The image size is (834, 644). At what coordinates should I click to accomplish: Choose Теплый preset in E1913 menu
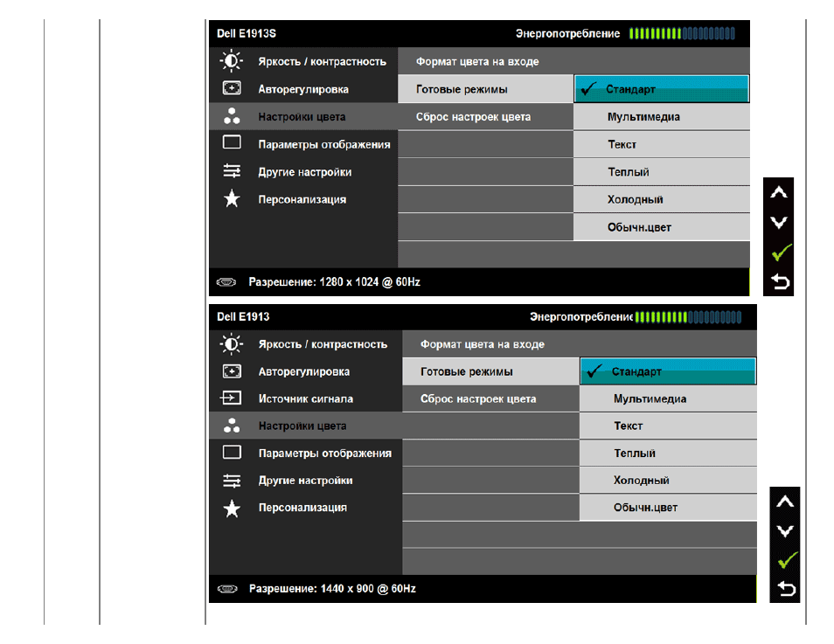coord(668,454)
